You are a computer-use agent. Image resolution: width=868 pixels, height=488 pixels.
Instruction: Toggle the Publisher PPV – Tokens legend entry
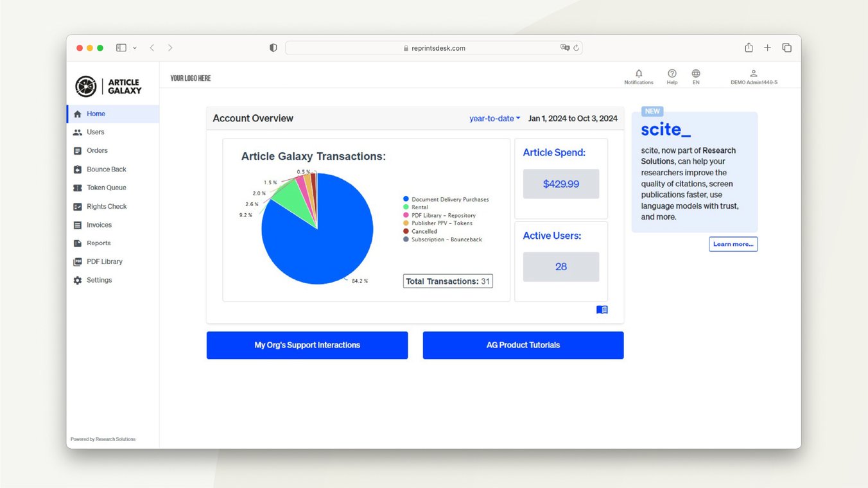[438, 223]
